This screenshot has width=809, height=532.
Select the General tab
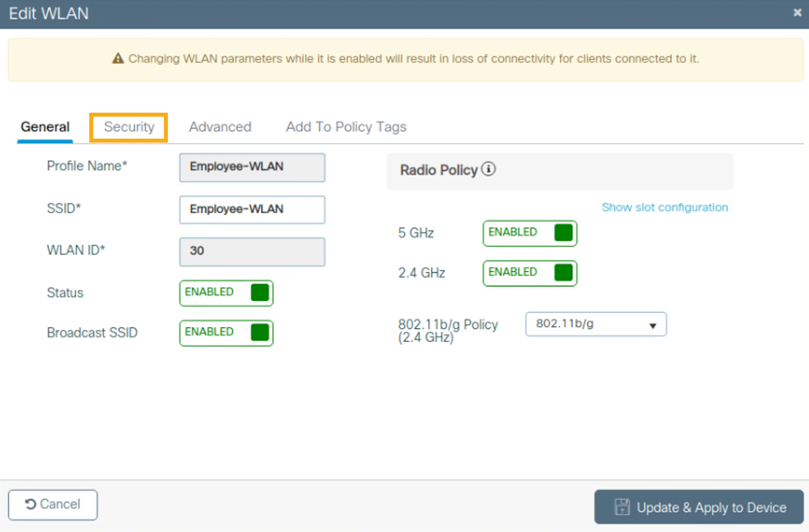[45, 127]
